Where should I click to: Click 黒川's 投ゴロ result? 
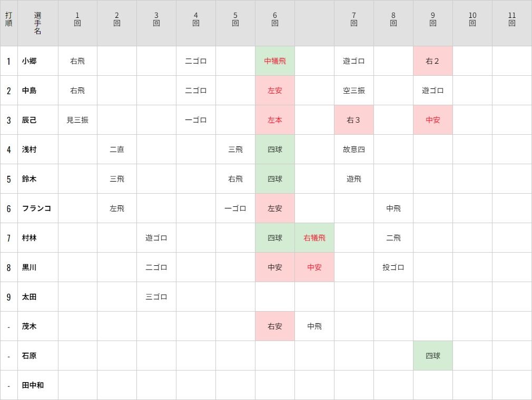click(x=393, y=267)
